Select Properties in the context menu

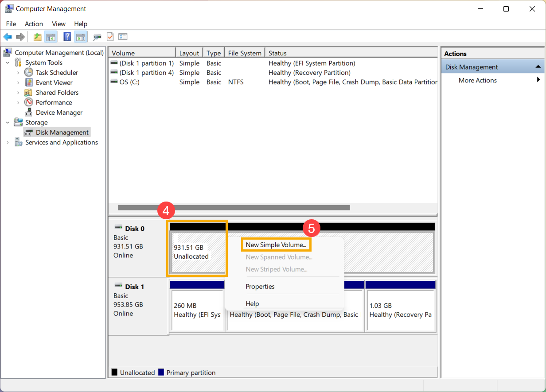coord(260,287)
